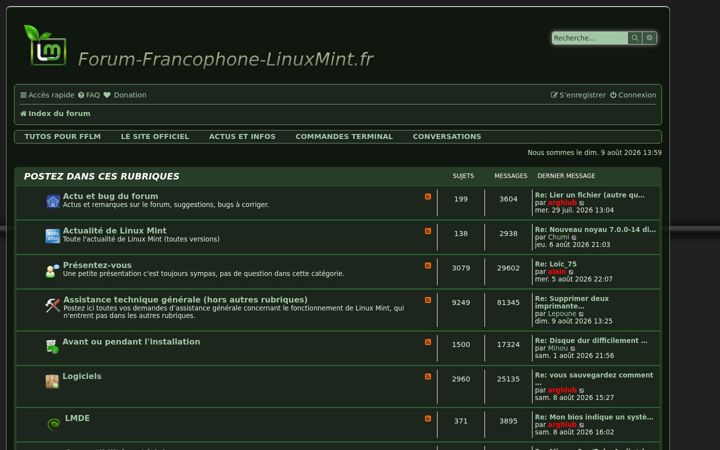Open POSTEZ DANS CES RUBRIQUES category
This screenshot has height=450, width=720.
pos(101,176)
